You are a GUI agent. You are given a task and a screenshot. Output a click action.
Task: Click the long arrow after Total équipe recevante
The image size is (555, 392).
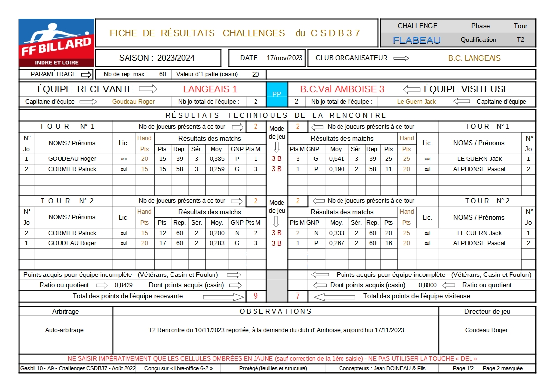223,297
